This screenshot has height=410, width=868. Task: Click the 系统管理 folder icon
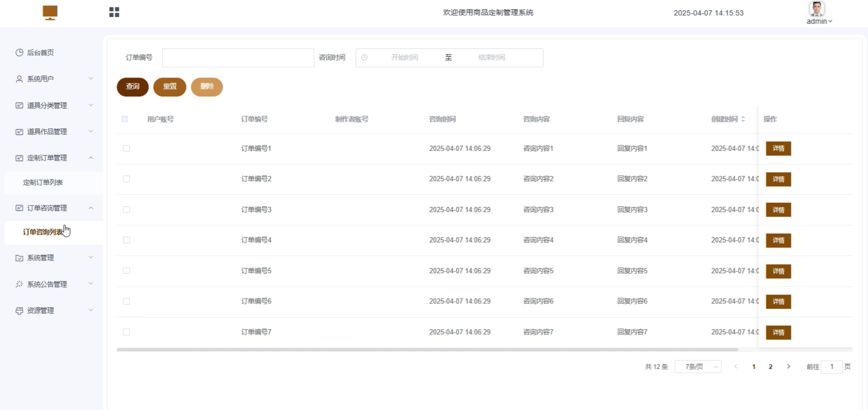tap(19, 258)
